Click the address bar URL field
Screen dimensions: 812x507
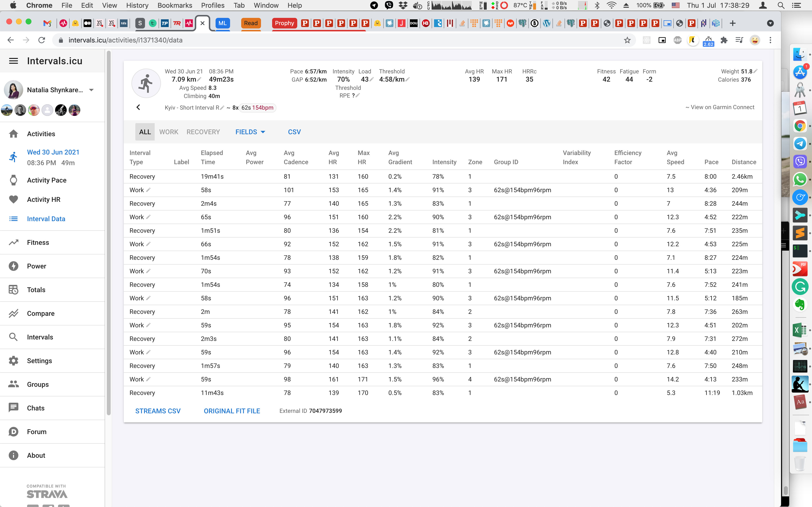click(342, 40)
